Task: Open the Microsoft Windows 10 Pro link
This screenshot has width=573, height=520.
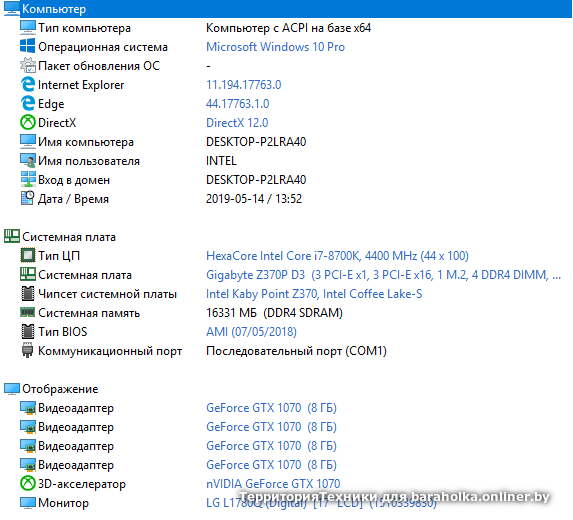Action: (x=275, y=47)
